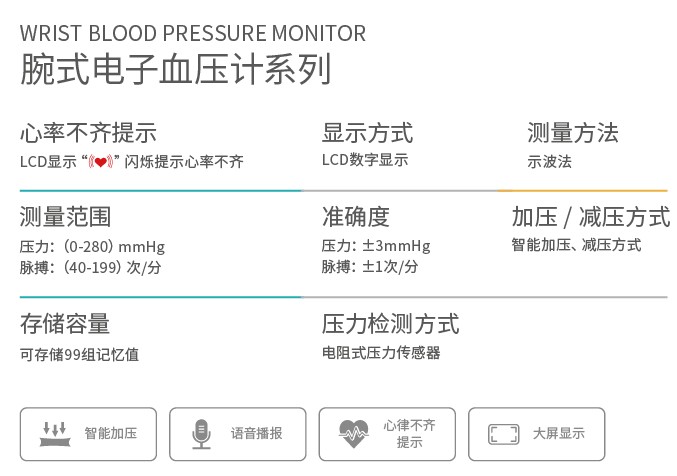677x476 pixels.
Task: Click the red flashing heart symbol
Action: pos(101,162)
